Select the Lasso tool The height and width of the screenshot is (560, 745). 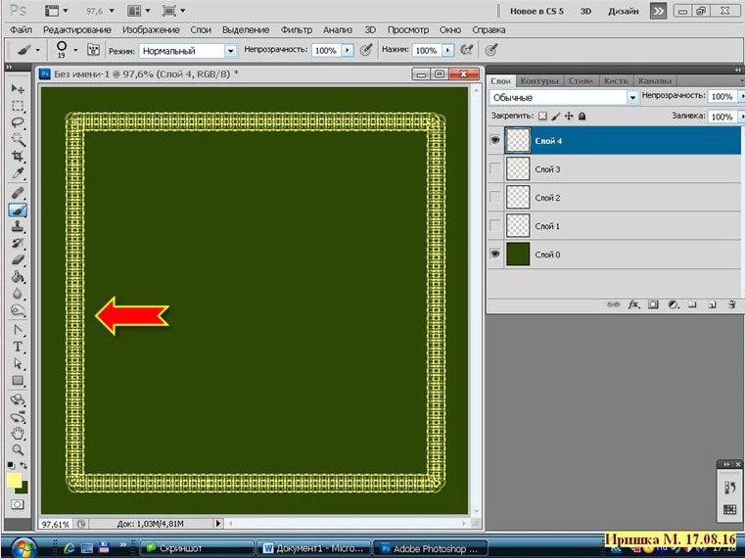[x=18, y=122]
